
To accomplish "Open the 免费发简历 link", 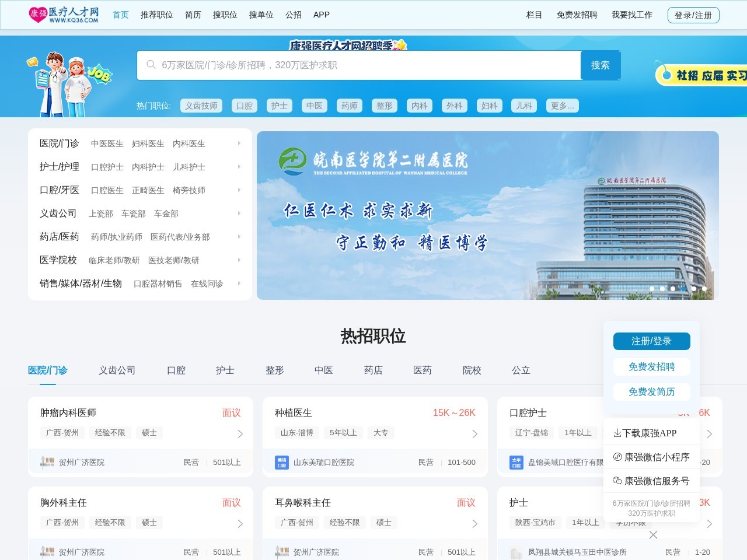I will (x=651, y=391).
